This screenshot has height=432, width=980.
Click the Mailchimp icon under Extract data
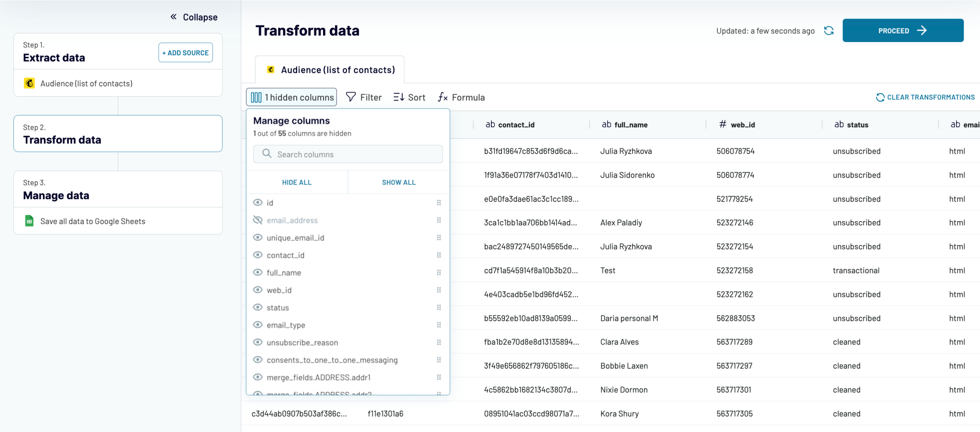click(29, 83)
